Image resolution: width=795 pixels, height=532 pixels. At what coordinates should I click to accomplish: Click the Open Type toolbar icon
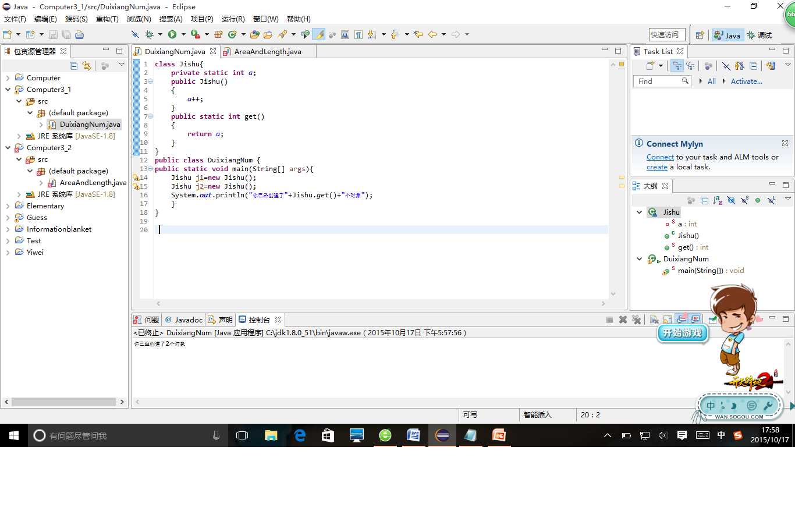tap(254, 35)
